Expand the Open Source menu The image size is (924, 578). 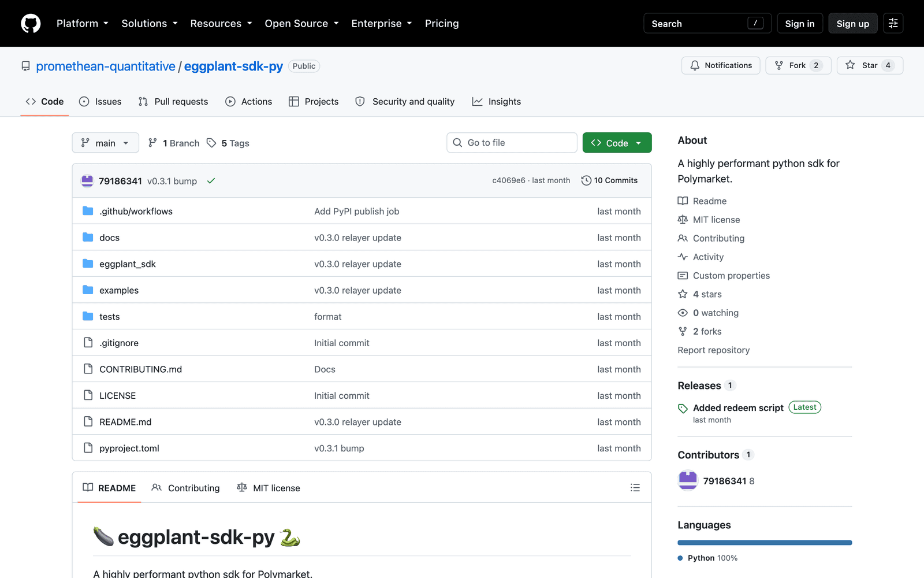(x=301, y=24)
